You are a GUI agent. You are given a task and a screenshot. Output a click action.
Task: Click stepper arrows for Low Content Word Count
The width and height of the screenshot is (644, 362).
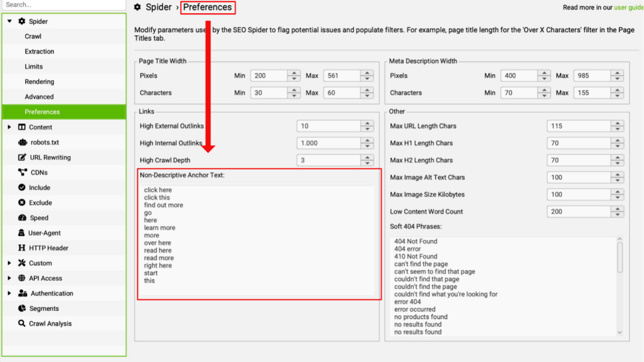coord(618,212)
